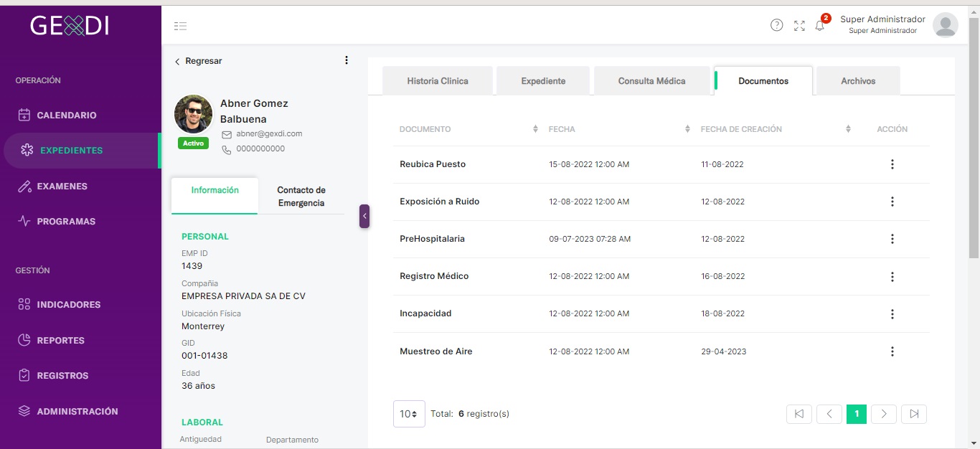The image size is (980, 449).
Task: Click the 09-07-2023 07:28 AM date
Action: [590, 239]
